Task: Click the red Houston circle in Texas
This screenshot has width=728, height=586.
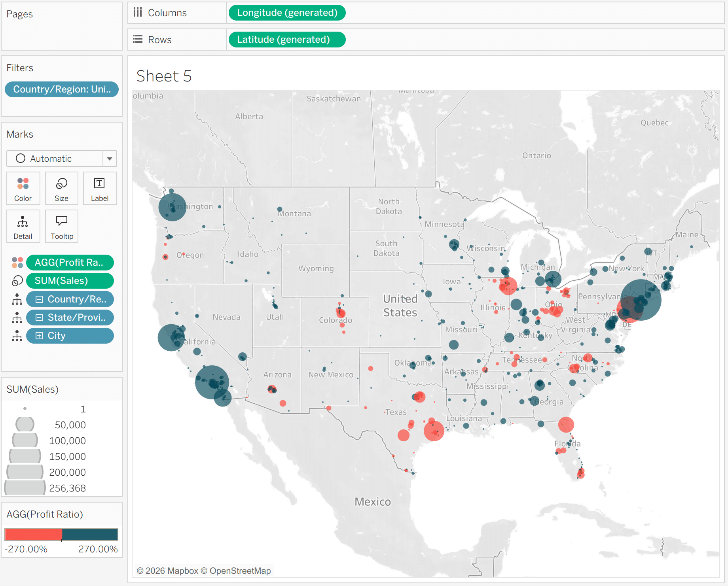Action: (x=434, y=431)
